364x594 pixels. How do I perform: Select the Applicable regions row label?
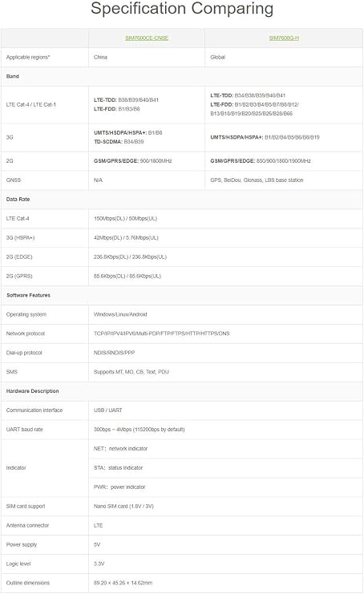[28, 57]
